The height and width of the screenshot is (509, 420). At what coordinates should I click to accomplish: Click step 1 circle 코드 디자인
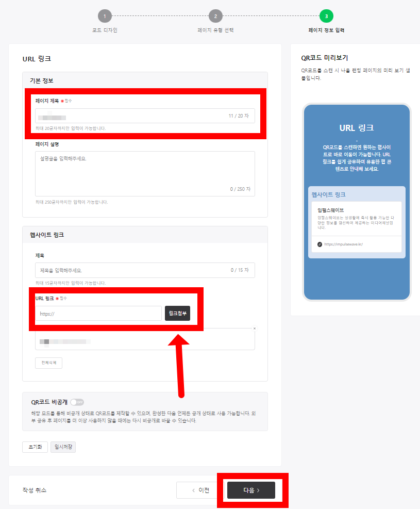tap(105, 16)
